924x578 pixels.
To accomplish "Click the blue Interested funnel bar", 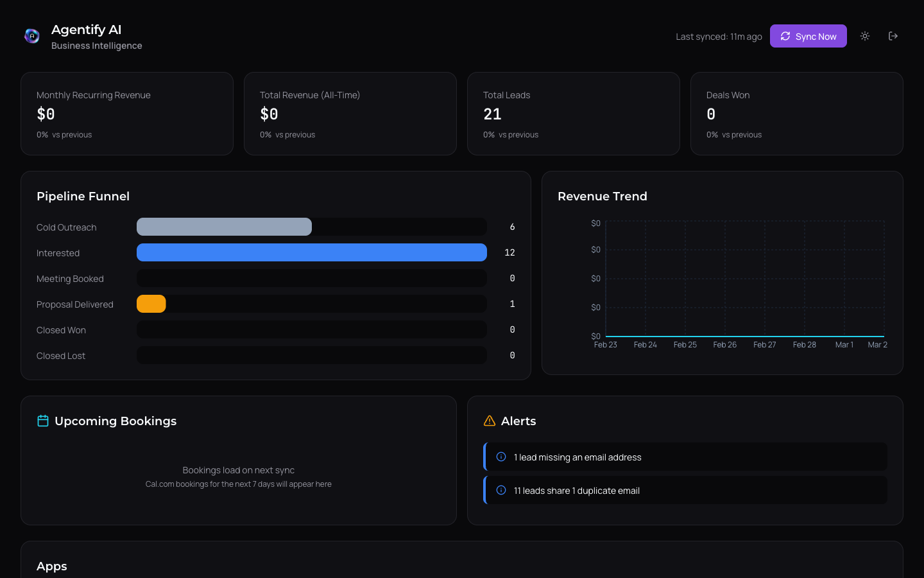I will [312, 252].
